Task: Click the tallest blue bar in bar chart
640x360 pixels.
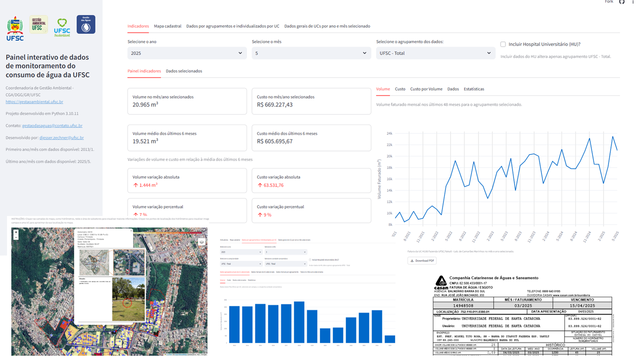Action: [299, 322]
